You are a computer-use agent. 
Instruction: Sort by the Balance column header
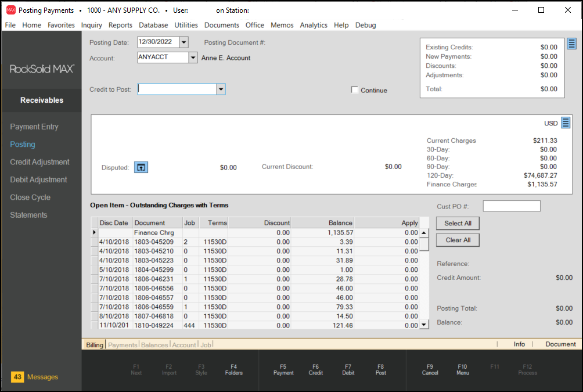point(322,223)
